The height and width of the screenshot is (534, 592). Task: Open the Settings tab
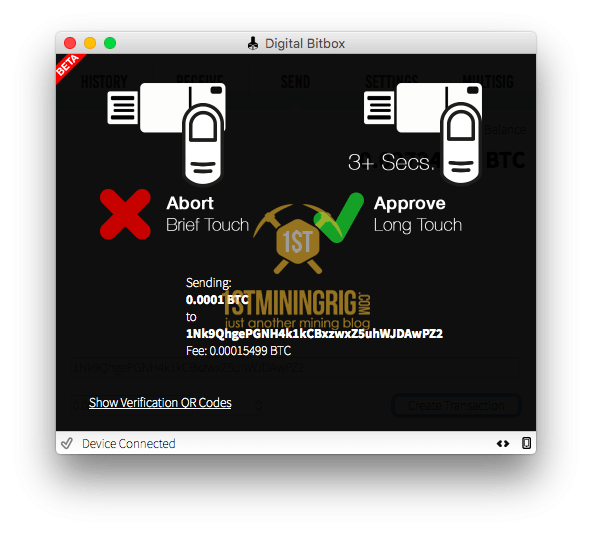pyautogui.click(x=392, y=80)
